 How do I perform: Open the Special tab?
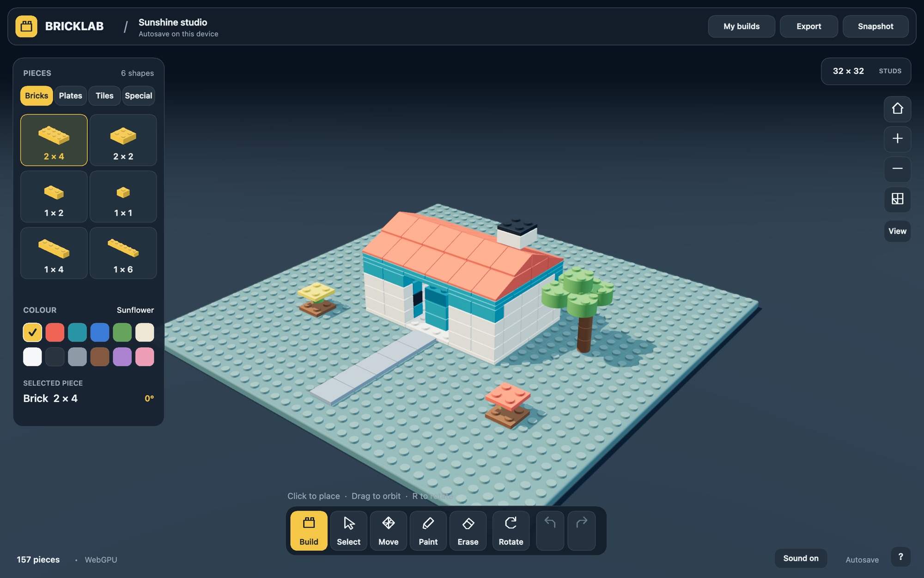[x=139, y=96]
